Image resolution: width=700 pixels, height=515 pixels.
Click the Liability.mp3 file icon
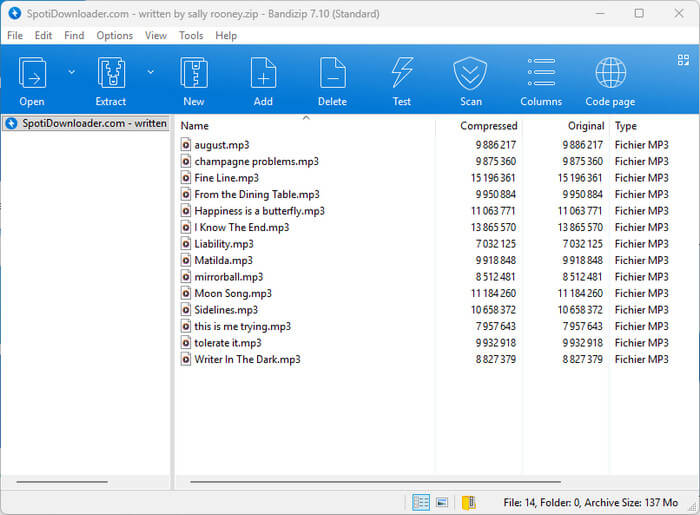(x=186, y=244)
